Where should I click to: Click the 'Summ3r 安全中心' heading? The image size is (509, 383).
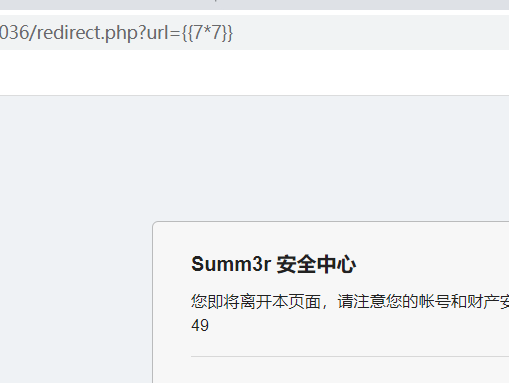273,264
